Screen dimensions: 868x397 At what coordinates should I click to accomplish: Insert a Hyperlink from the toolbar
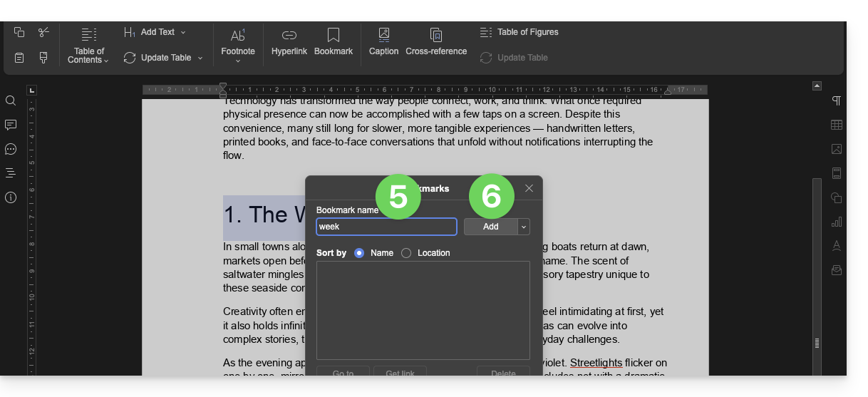click(x=289, y=42)
